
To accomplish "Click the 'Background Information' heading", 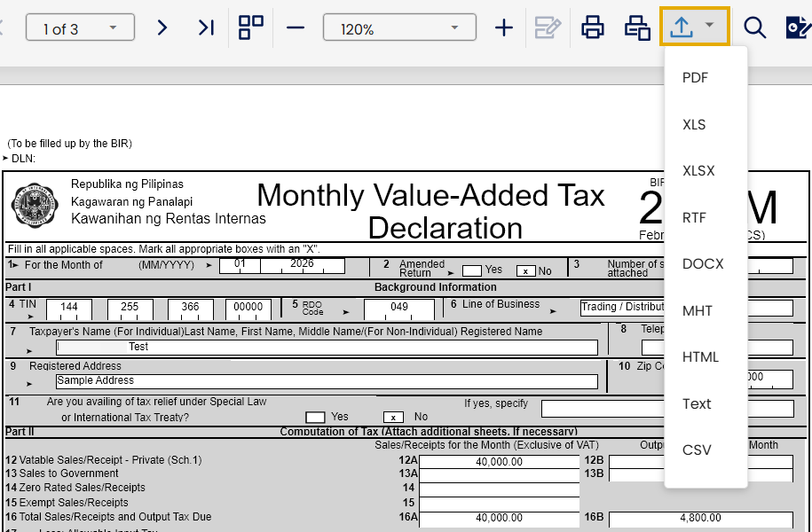I will coord(436,287).
